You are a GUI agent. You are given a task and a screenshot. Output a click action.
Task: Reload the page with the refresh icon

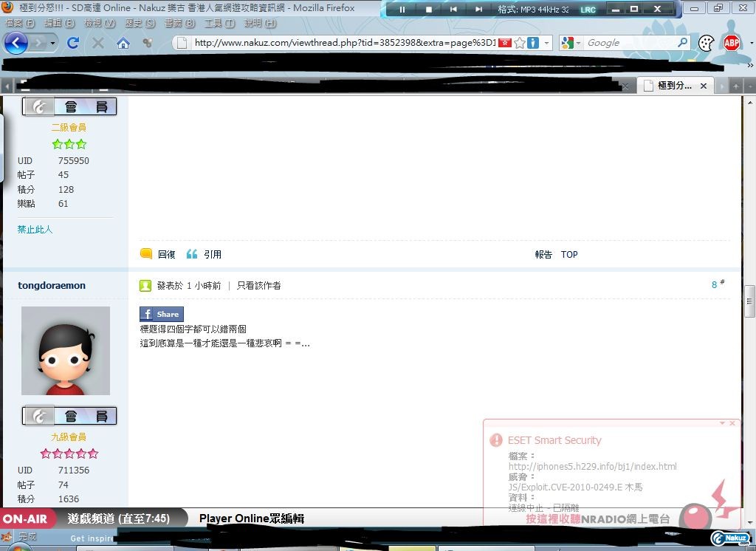(x=72, y=43)
